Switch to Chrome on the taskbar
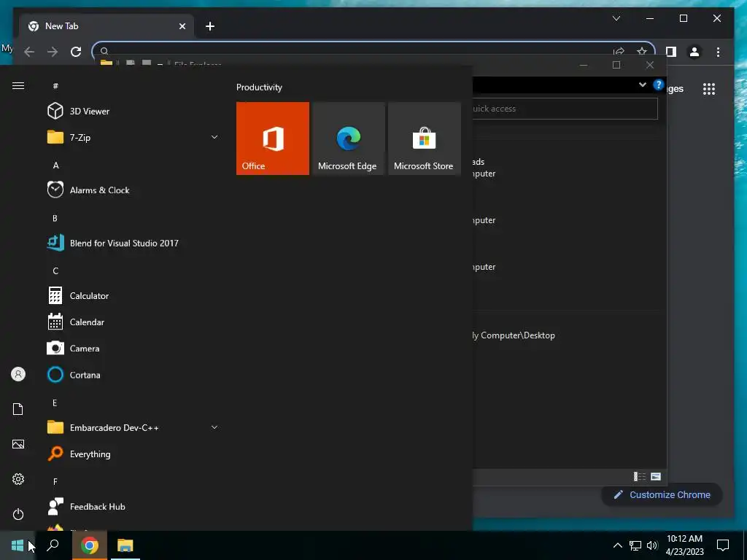Screen dimensions: 747x560 (90, 545)
